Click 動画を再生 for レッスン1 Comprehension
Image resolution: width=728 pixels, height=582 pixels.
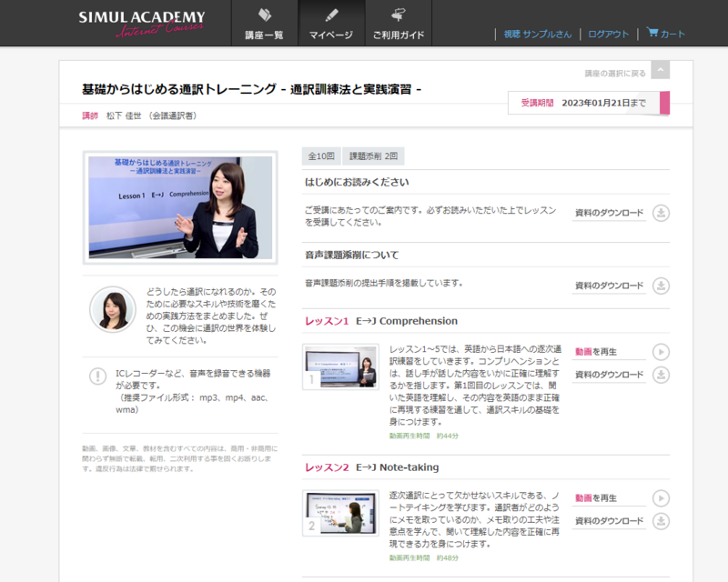(x=596, y=352)
